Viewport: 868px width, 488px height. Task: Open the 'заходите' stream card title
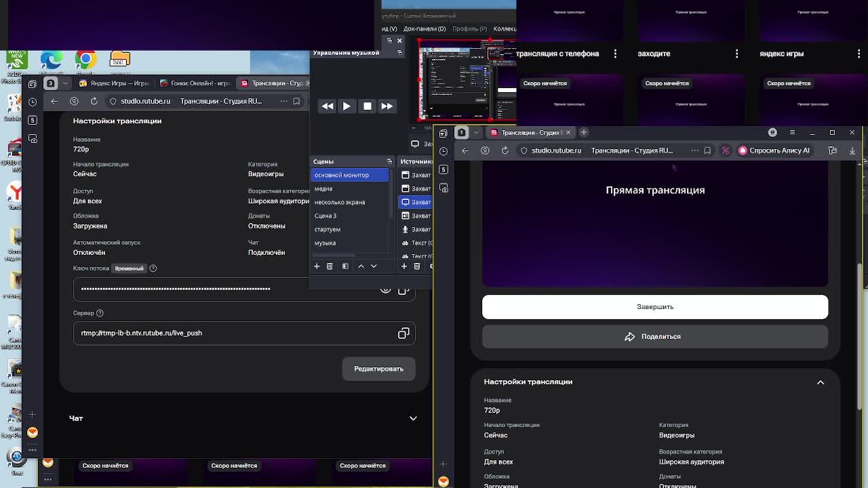pyautogui.click(x=654, y=54)
